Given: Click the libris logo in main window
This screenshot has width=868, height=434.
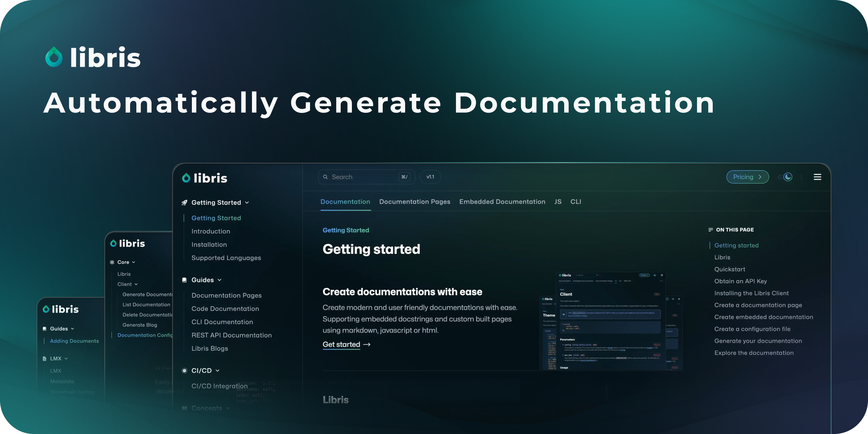Looking at the screenshot, I should click(x=205, y=178).
